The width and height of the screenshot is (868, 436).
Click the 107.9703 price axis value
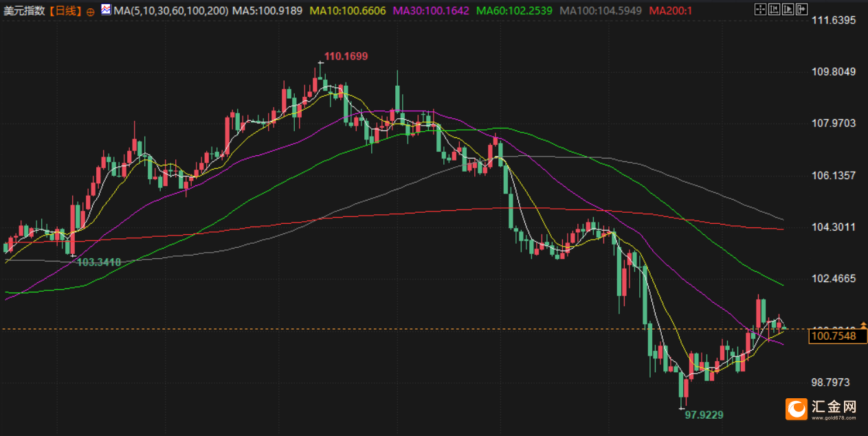coord(834,124)
